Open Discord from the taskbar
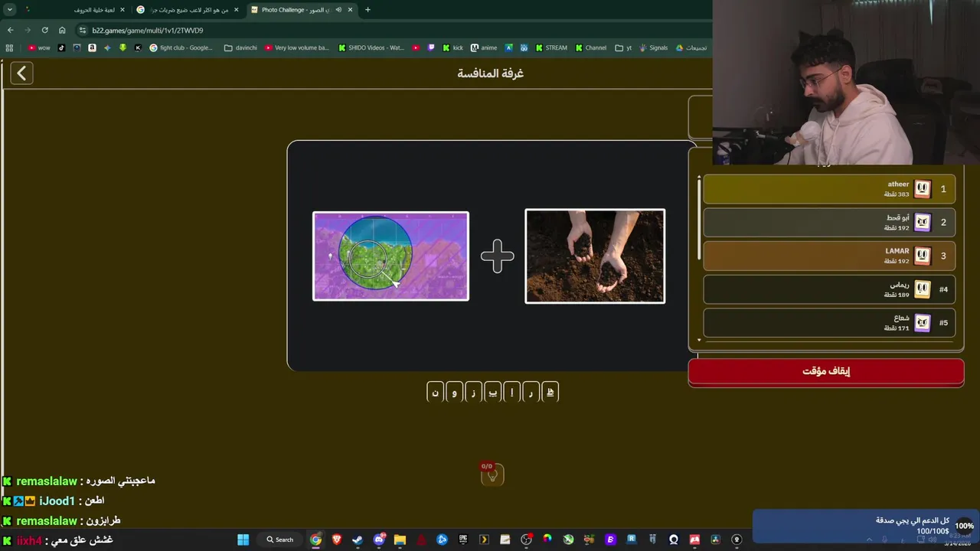Viewport: 980px width, 551px height. 379,540
